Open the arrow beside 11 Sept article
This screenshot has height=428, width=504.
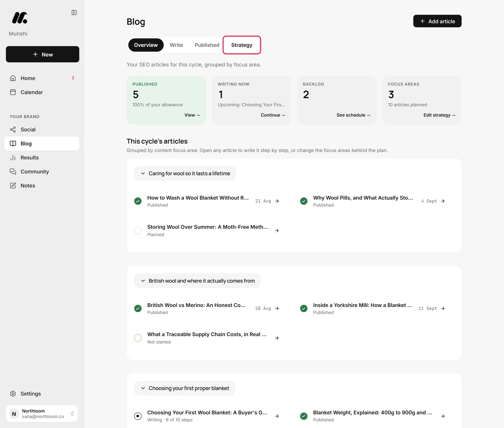[x=443, y=308]
